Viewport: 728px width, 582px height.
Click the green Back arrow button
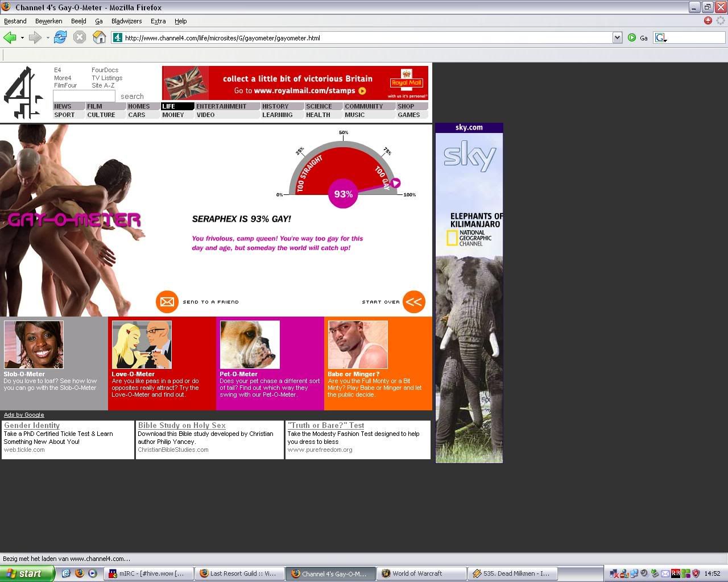[x=10, y=38]
